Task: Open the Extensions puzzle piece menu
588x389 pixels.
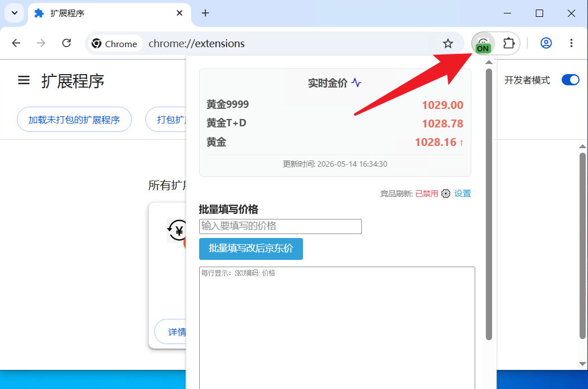Action: (x=508, y=44)
